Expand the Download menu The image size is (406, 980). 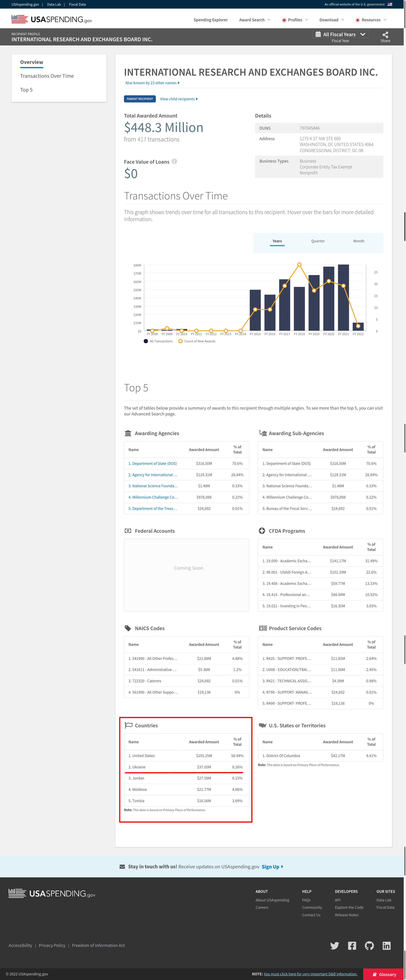click(x=331, y=20)
